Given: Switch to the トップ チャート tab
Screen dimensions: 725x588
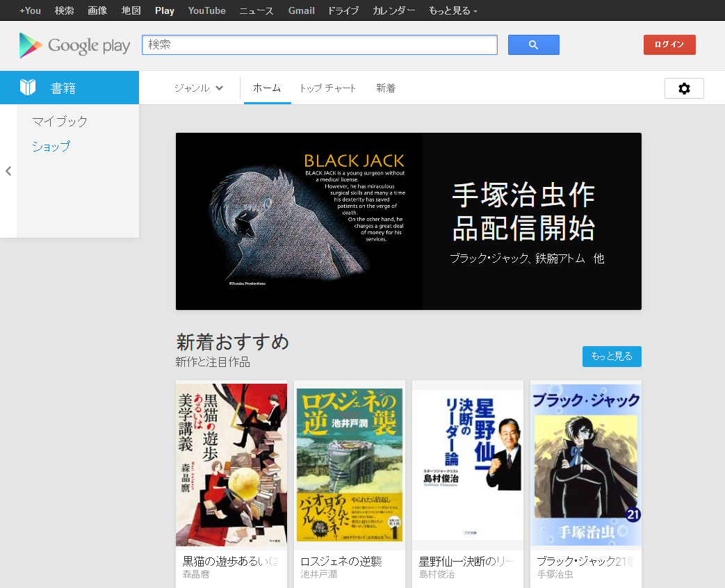Looking at the screenshot, I should pos(328,88).
